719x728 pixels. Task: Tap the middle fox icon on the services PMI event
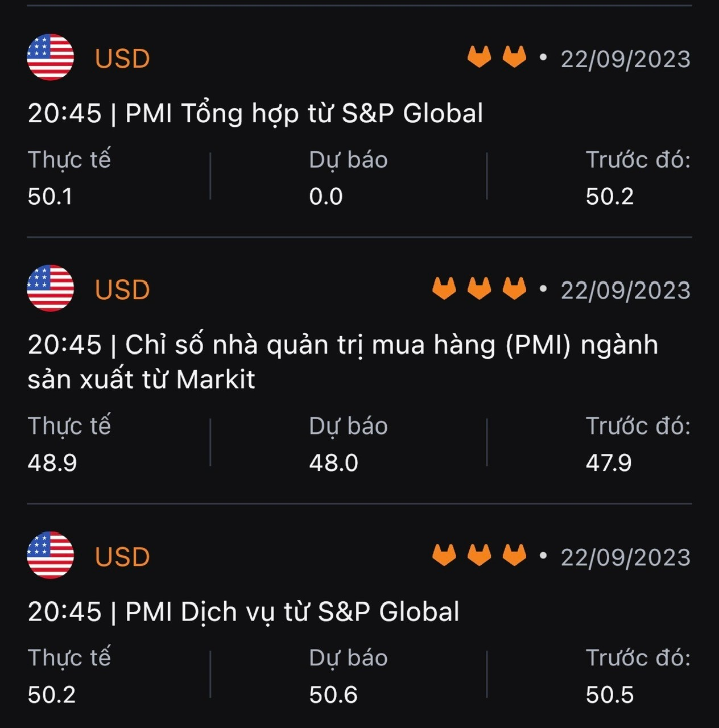click(x=479, y=555)
